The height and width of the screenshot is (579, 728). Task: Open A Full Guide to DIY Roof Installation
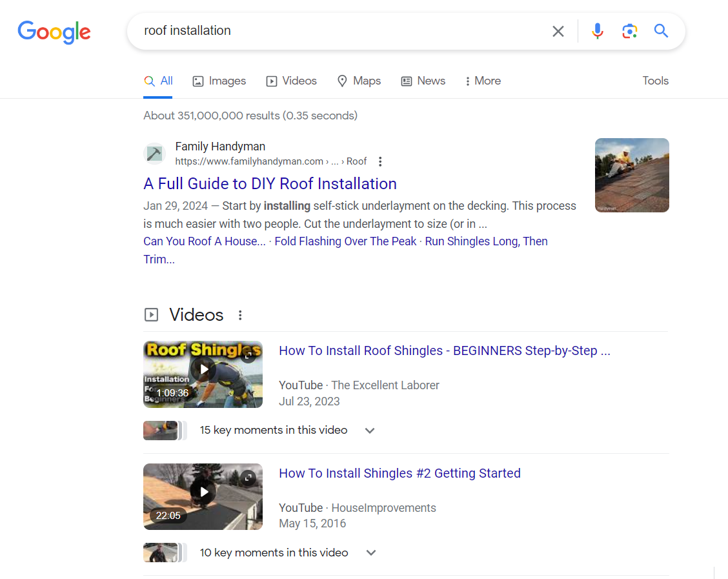click(x=270, y=184)
